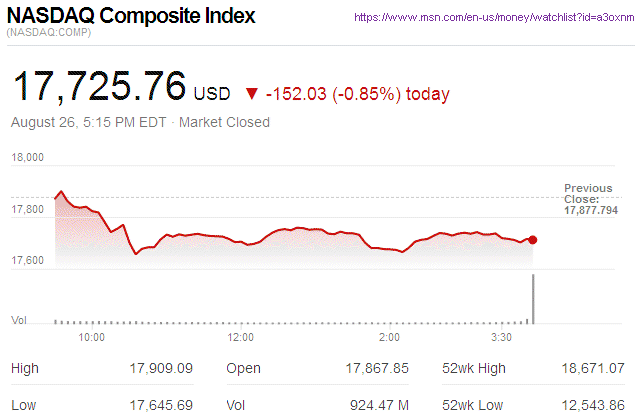Click the High value 17,909.09
640x420 pixels.
(161, 368)
